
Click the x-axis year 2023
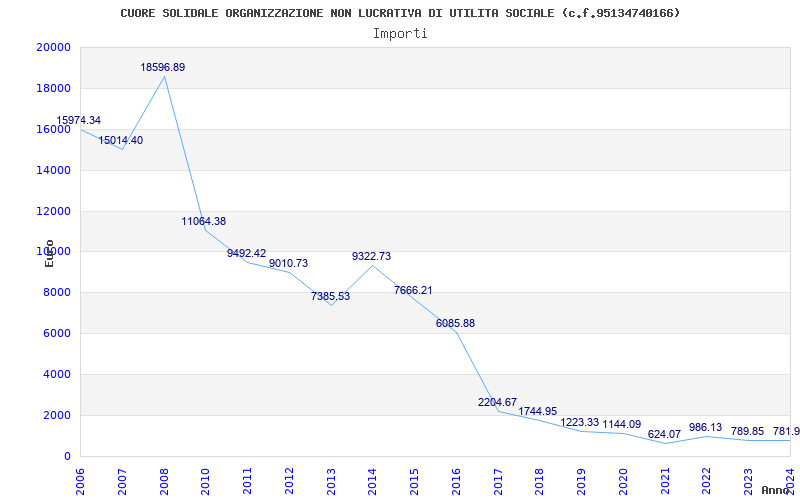(749, 482)
